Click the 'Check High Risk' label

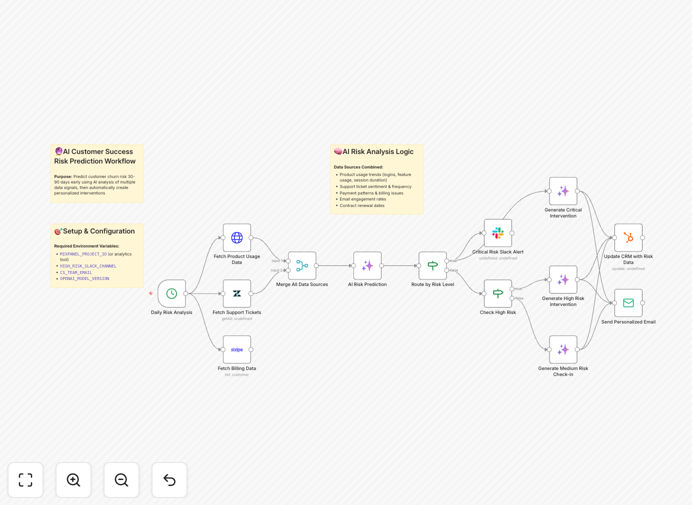point(498,313)
